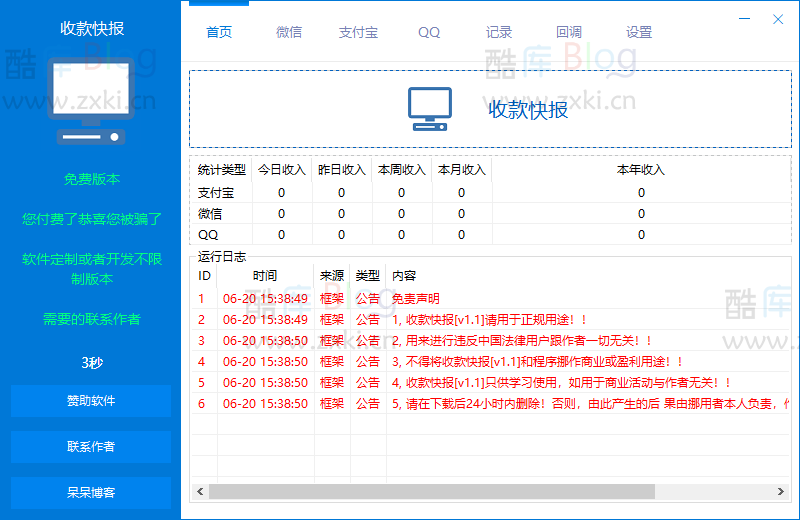Click the 软件定制或者开发不限制版本 text

coord(92,269)
